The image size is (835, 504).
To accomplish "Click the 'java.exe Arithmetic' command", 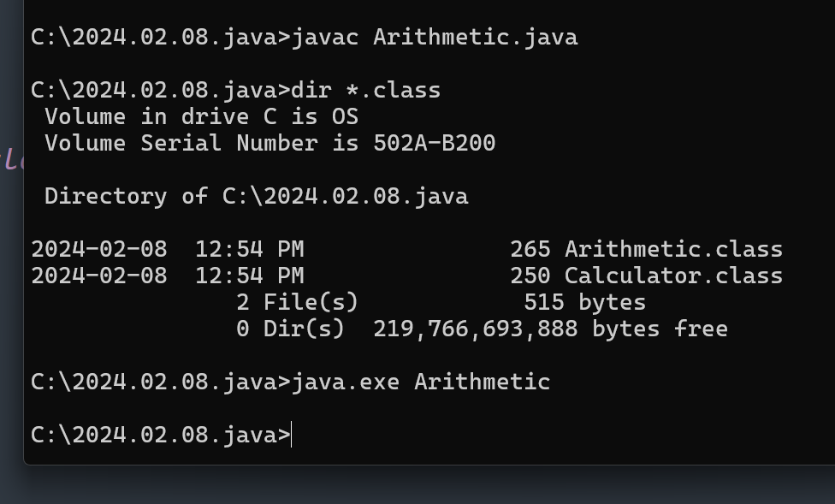I will coord(421,382).
